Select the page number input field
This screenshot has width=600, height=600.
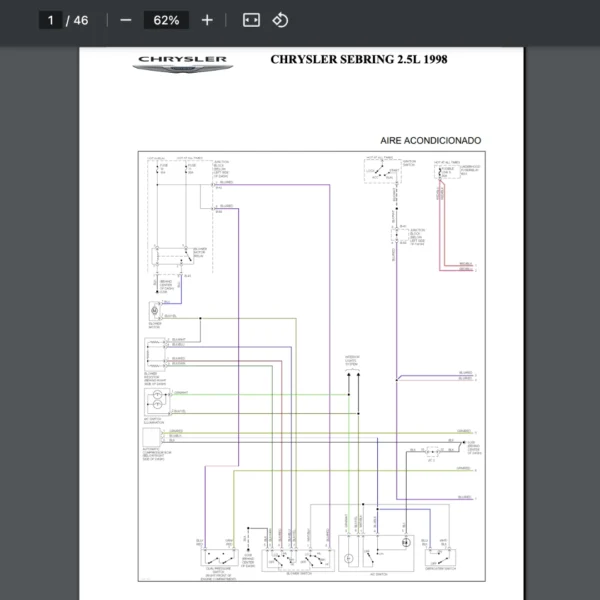(51, 20)
